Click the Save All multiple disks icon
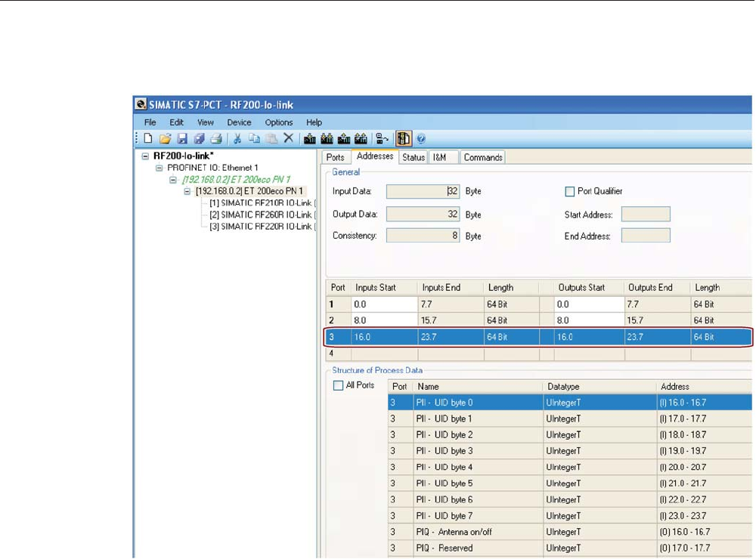The height and width of the screenshot is (559, 756). [199, 139]
